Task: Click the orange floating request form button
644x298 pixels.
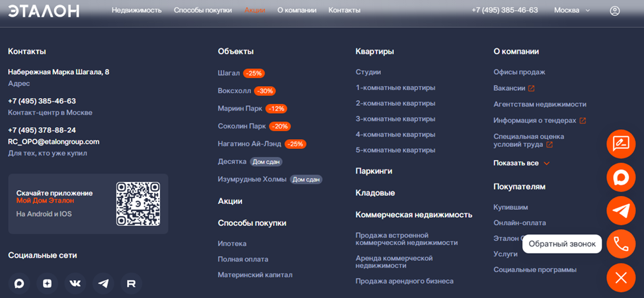Action: [621, 144]
